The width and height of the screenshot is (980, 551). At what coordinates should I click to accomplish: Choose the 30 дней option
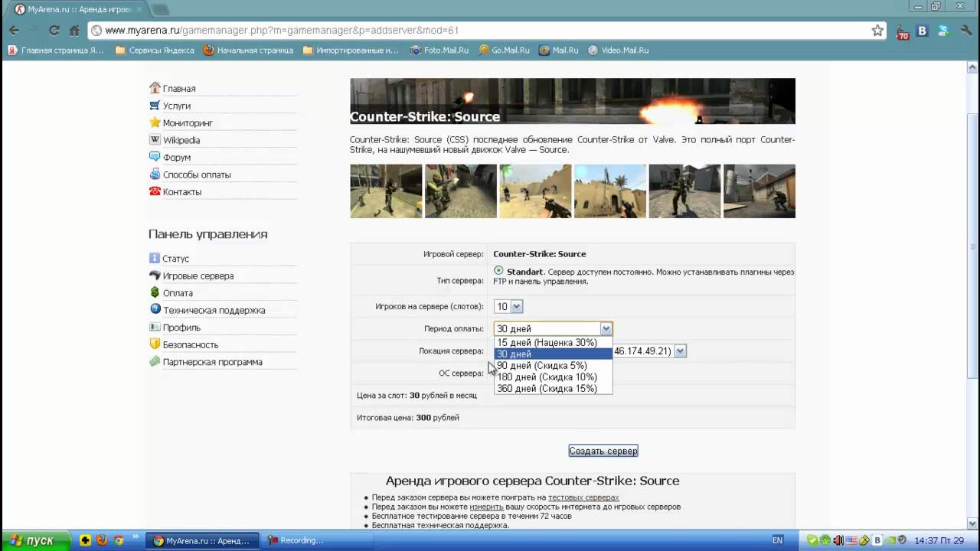(554, 354)
